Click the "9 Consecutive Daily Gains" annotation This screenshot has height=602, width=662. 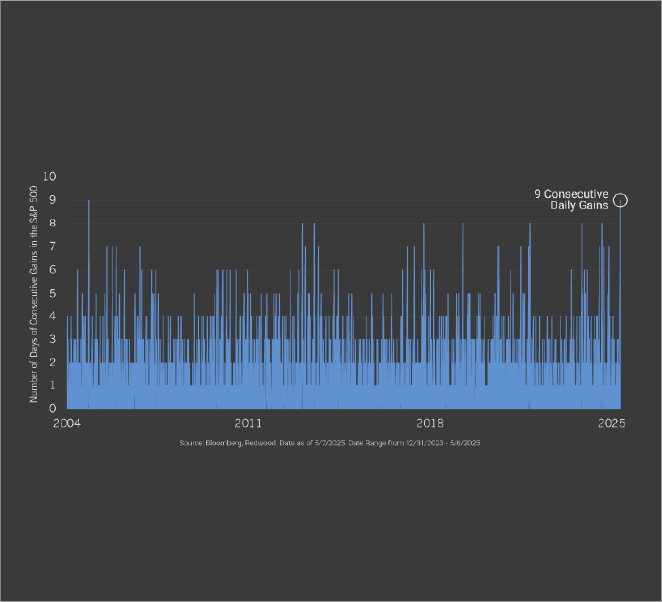point(570,199)
